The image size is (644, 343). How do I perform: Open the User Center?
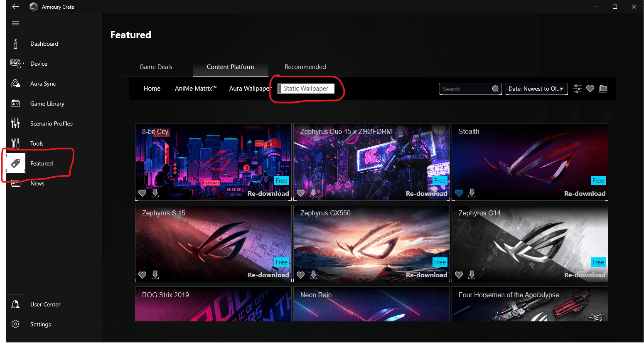45,304
